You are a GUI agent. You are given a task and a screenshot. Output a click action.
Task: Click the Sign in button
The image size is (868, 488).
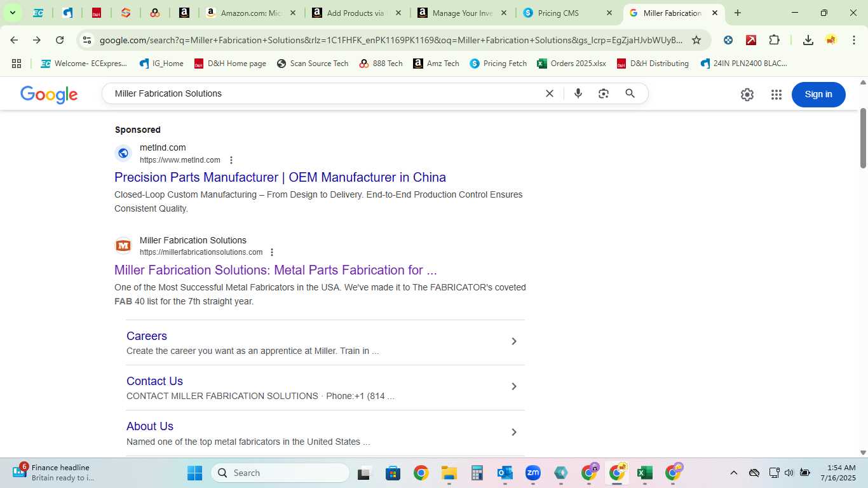click(818, 95)
